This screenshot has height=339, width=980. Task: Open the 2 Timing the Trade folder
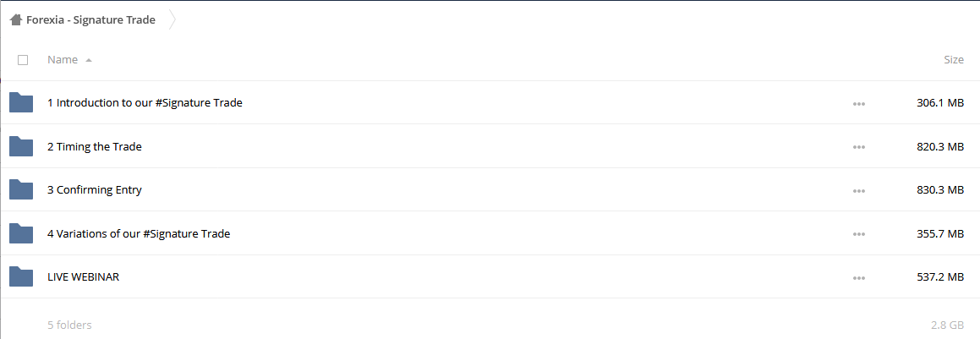(x=95, y=147)
